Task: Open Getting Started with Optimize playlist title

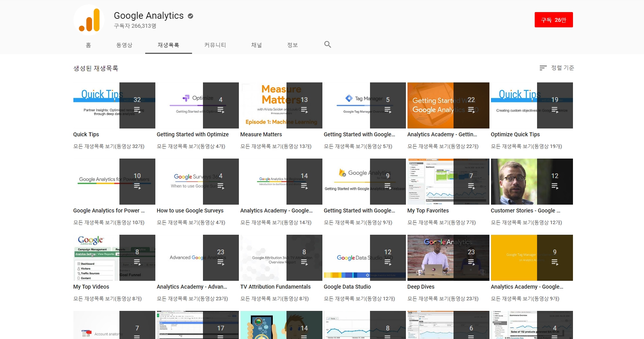Action: (193, 134)
